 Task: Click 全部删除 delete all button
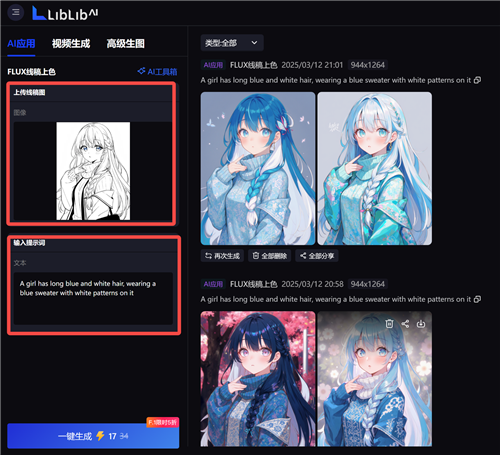point(269,256)
